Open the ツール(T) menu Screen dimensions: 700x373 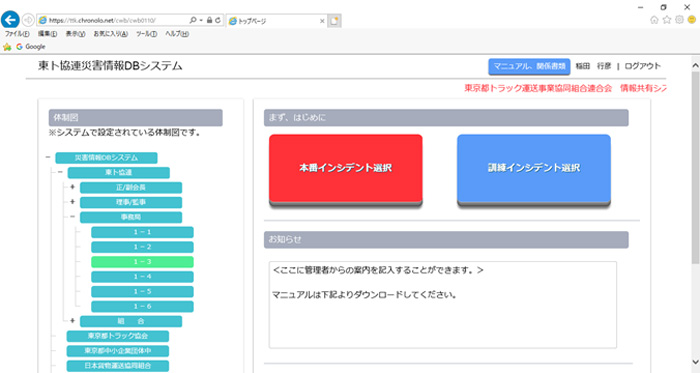coord(146,34)
